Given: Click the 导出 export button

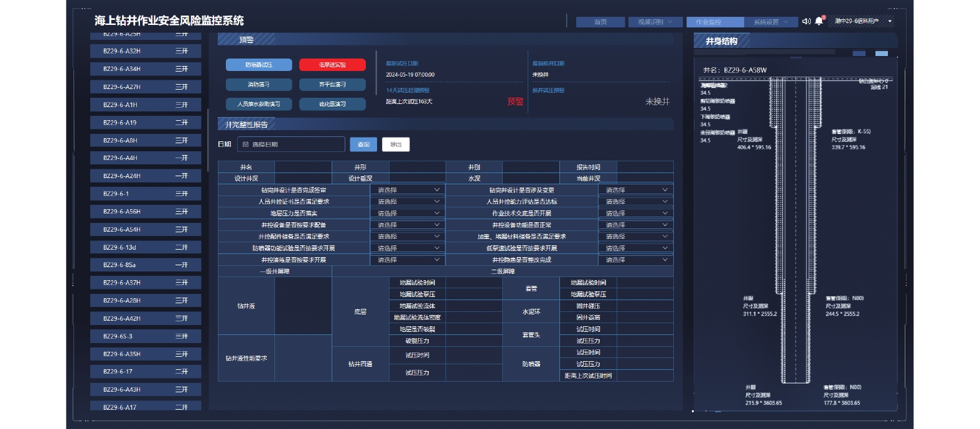Looking at the screenshot, I should 396,144.
